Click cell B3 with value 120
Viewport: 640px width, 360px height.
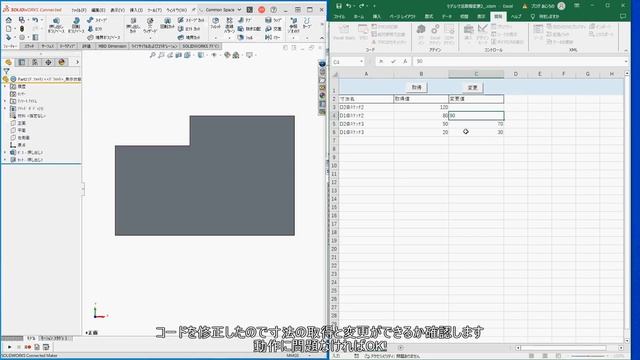[x=421, y=107]
